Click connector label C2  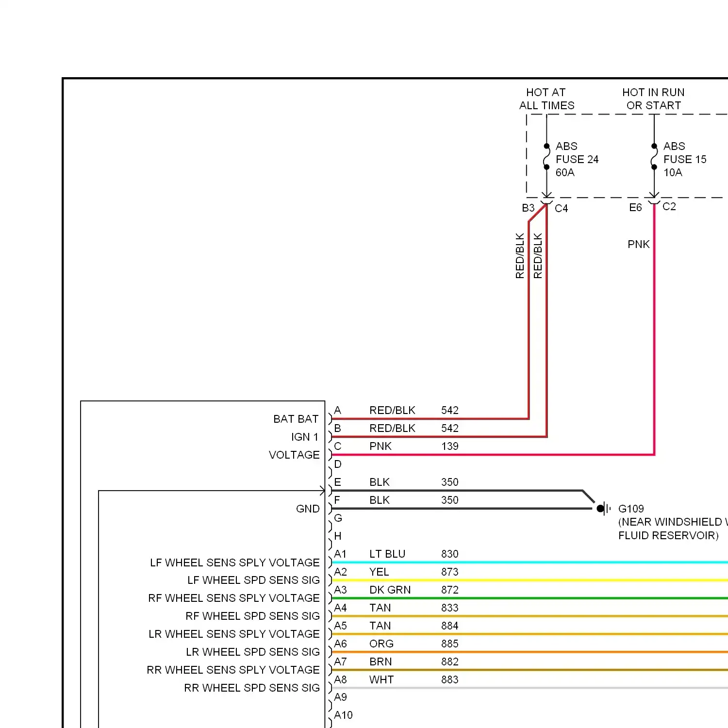point(669,206)
